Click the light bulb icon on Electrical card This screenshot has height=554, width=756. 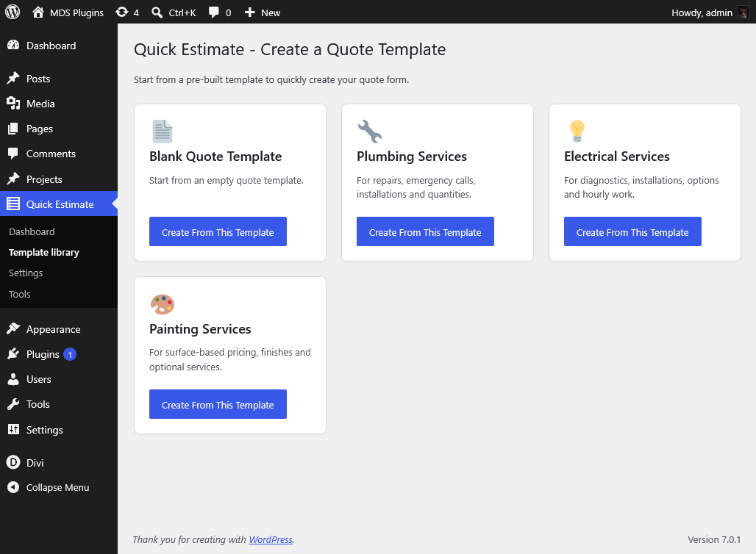(x=577, y=131)
